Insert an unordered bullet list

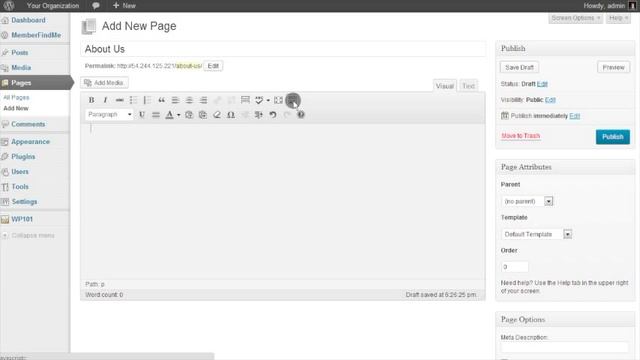tap(133, 100)
